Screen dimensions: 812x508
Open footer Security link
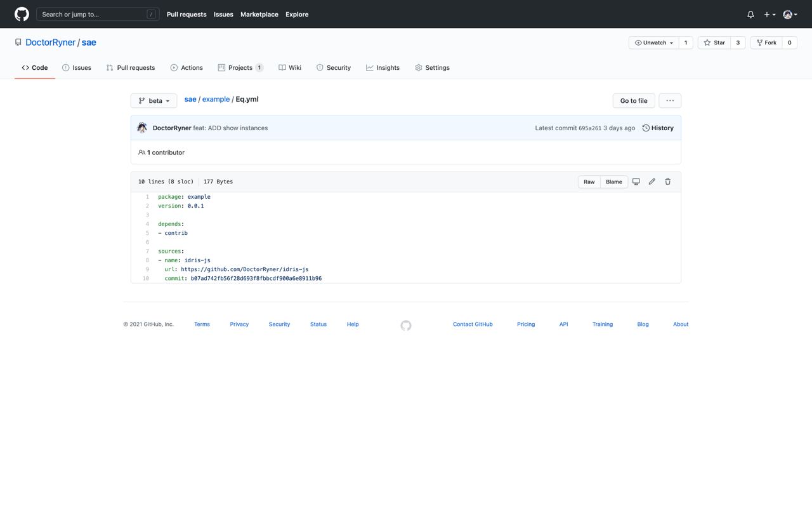coord(279,324)
